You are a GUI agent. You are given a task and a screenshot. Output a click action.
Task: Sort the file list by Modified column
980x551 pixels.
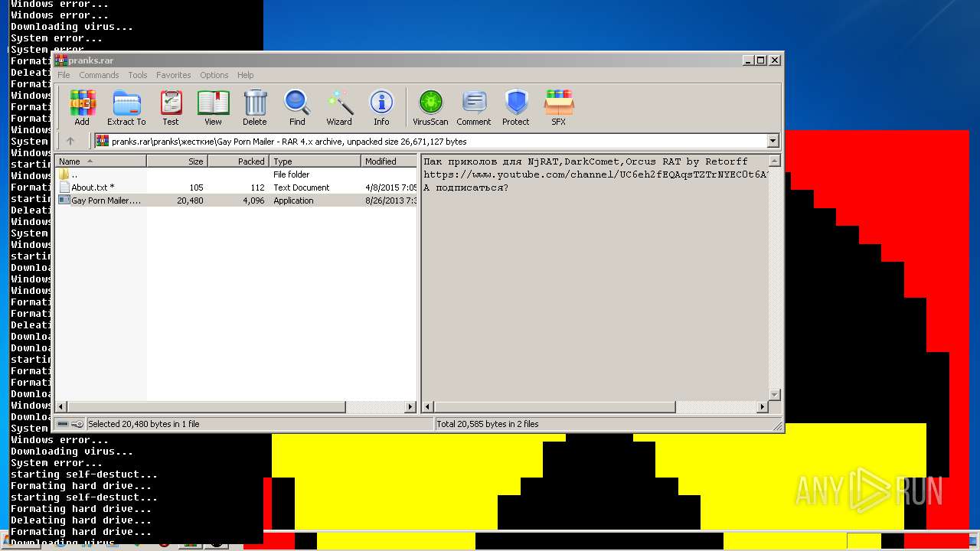388,161
